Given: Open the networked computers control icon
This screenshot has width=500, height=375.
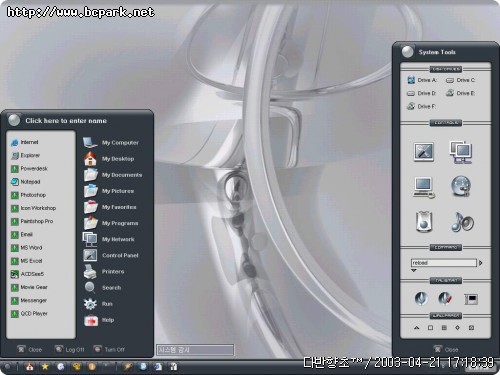Looking at the screenshot, I should point(461,152).
